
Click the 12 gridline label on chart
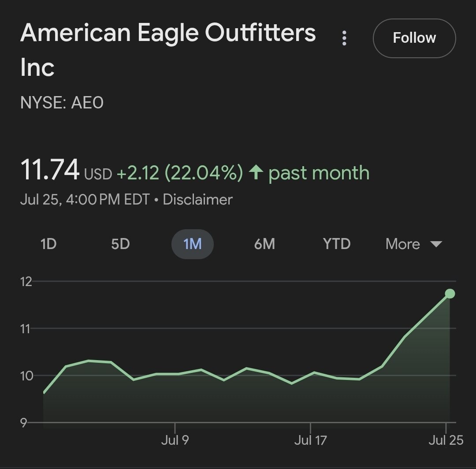(x=26, y=282)
